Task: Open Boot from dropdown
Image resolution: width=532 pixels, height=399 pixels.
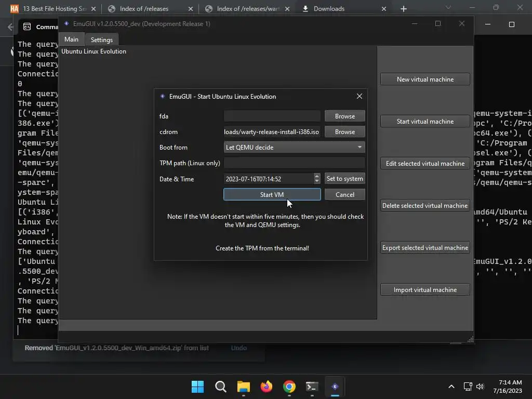Action: click(295, 147)
